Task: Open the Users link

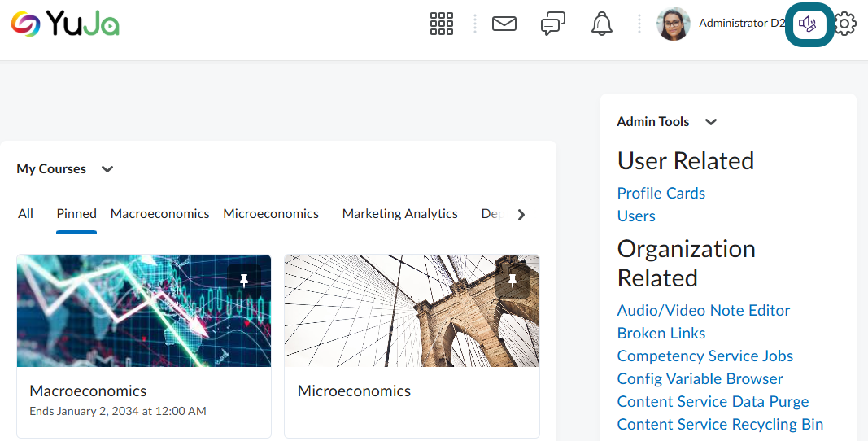Action: (x=636, y=216)
